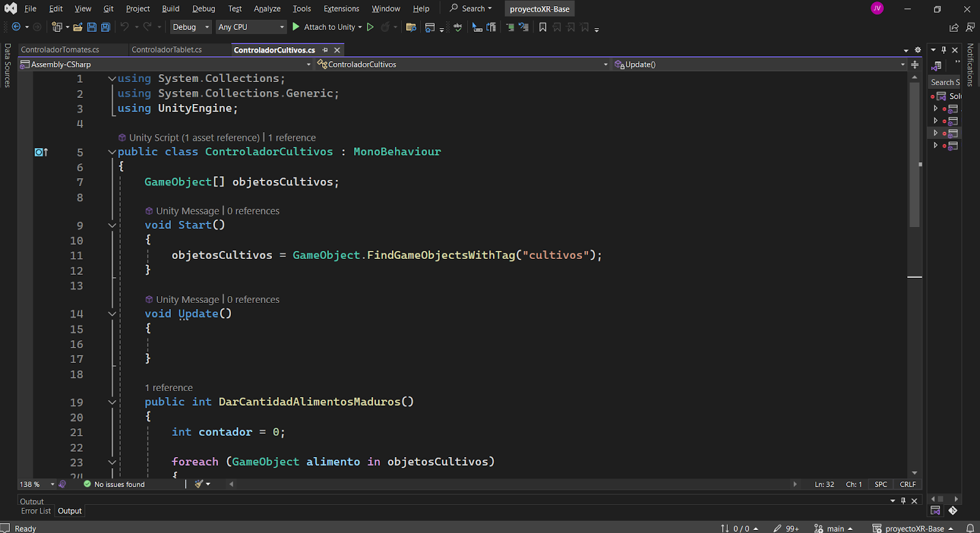Click the notifications bell in status bar

pos(970,528)
